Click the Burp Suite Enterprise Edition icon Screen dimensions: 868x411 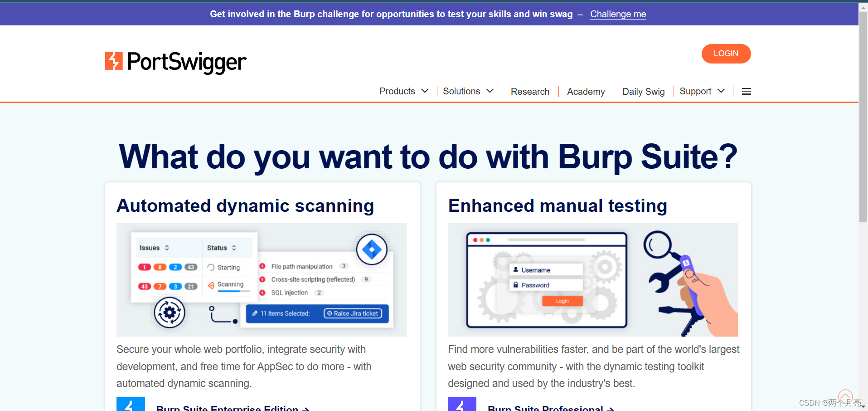coord(131,404)
